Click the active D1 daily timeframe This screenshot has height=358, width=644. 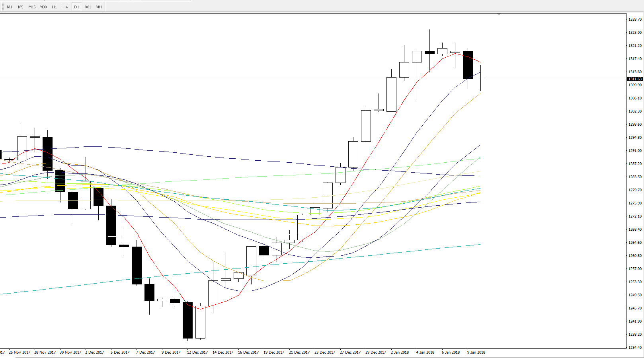point(76,7)
